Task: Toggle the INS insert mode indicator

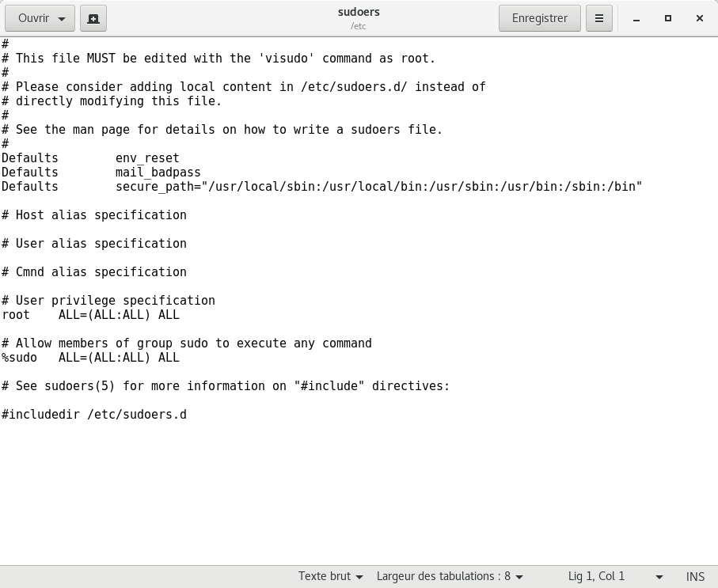Action: click(695, 576)
